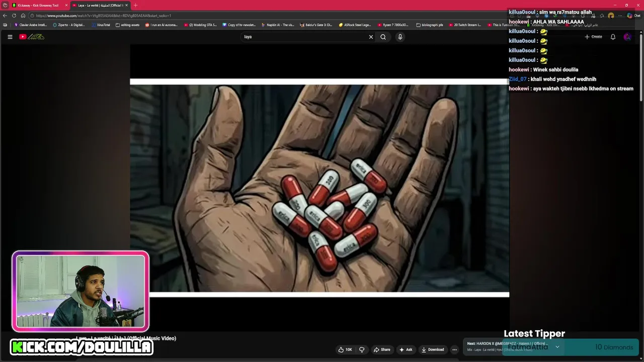Open bibliographi pfe bookmark folder

430,25
